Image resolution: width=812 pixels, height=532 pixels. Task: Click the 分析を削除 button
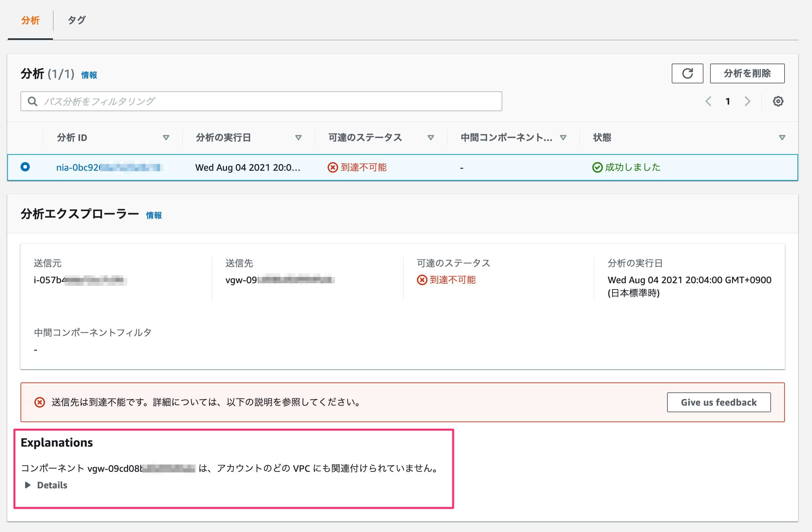pyautogui.click(x=747, y=73)
